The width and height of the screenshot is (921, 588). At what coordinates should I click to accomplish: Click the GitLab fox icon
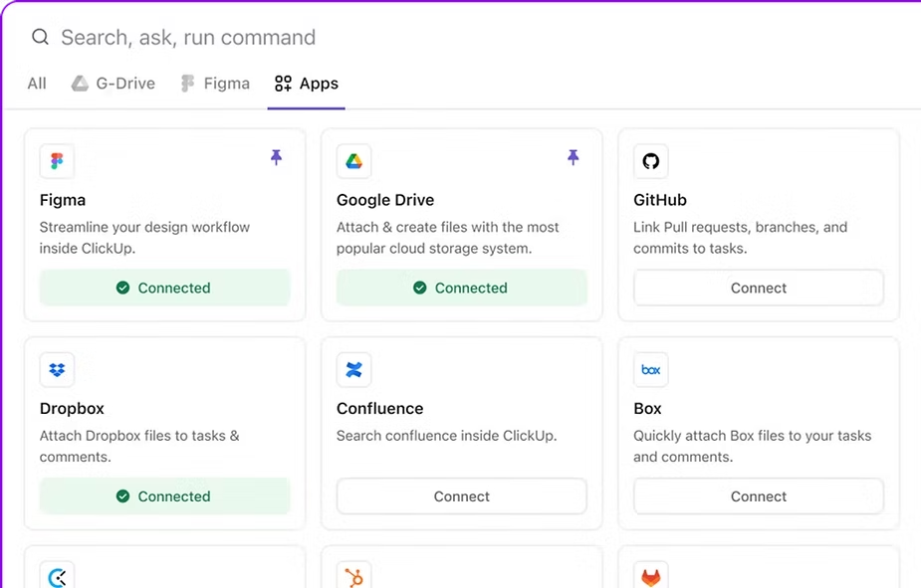pyautogui.click(x=650, y=577)
